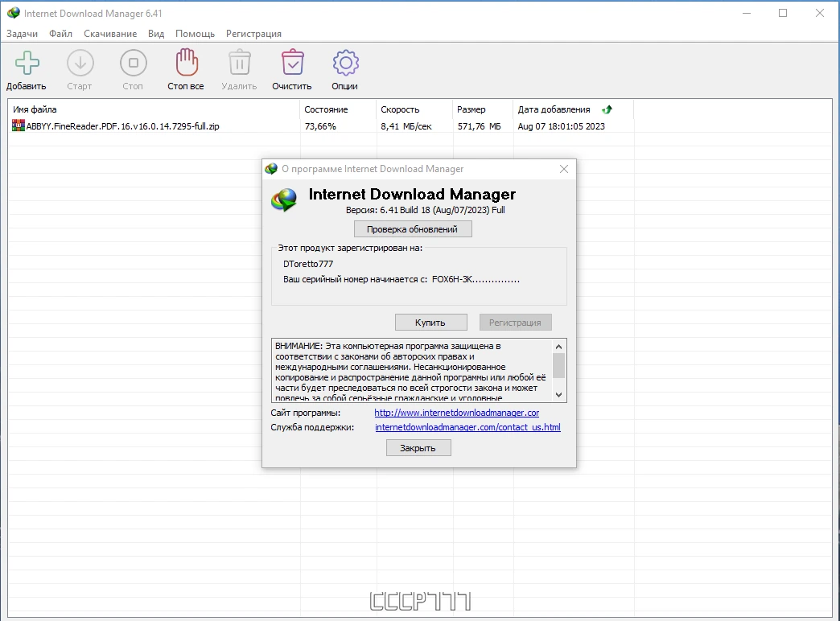This screenshot has height=621, width=840.
Task: Click the Старт download toolbar icon
Action: (x=80, y=64)
